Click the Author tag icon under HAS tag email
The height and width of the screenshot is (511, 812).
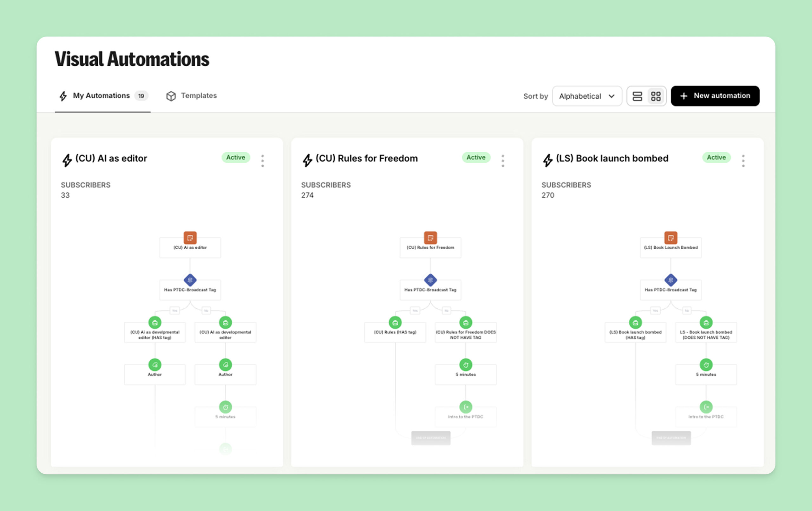(x=155, y=364)
